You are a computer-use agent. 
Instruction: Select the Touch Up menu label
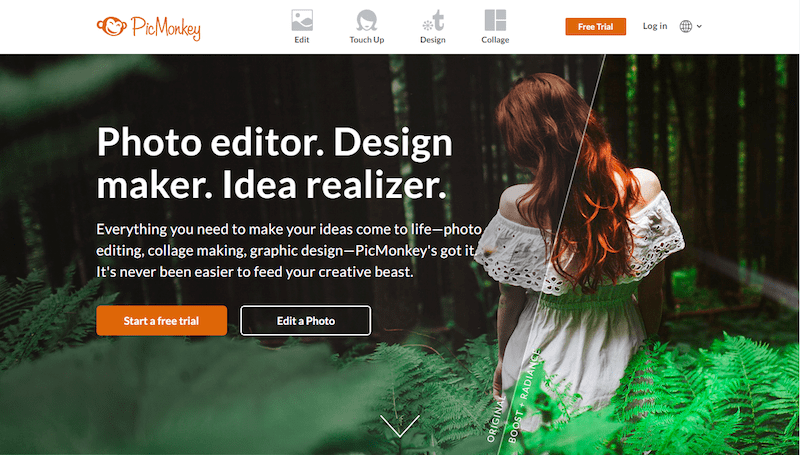click(367, 40)
